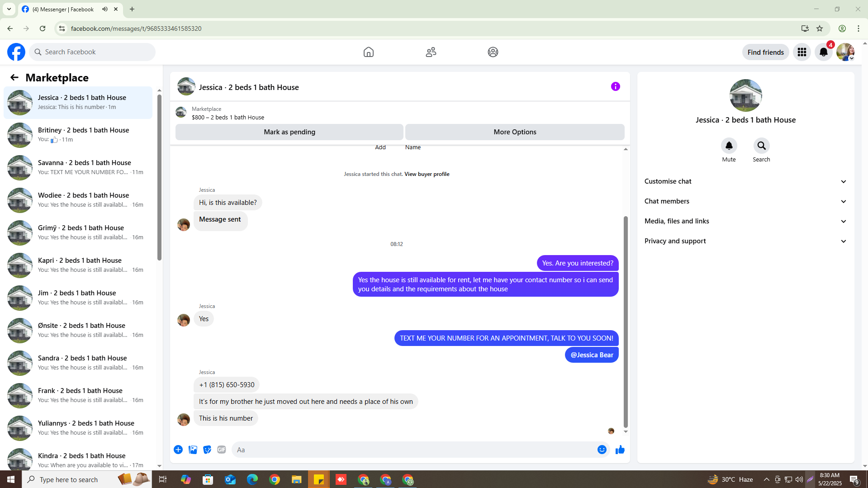Reload the page
Screen dimensions: 868x488
[43, 28]
